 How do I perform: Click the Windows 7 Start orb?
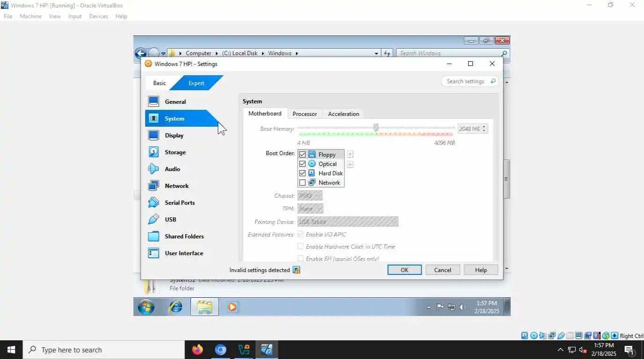(146, 307)
